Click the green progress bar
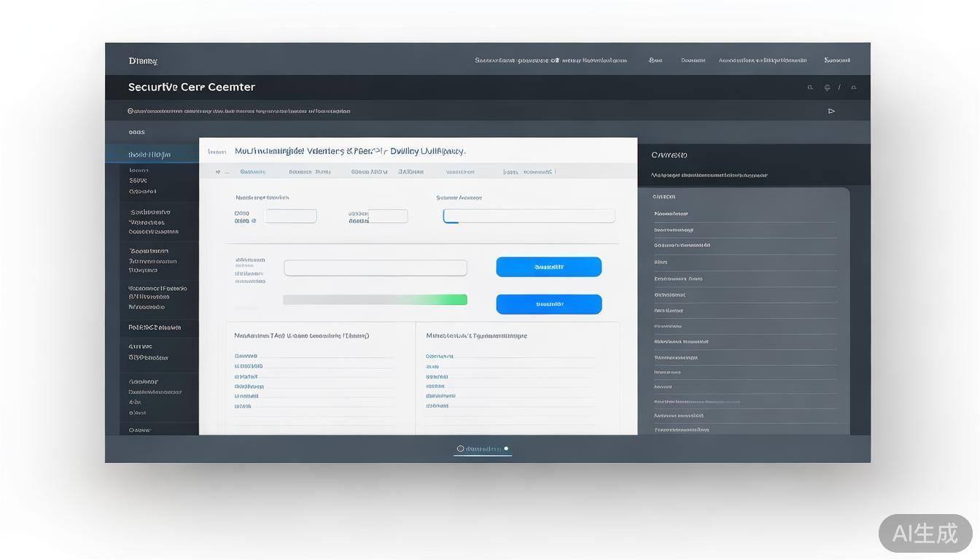The image size is (980, 560). click(375, 300)
